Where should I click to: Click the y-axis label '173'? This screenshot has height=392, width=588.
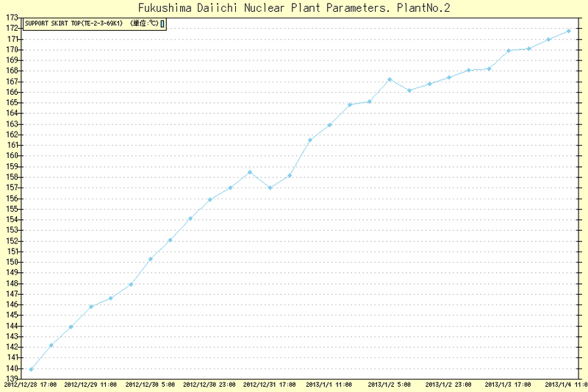click(12, 18)
